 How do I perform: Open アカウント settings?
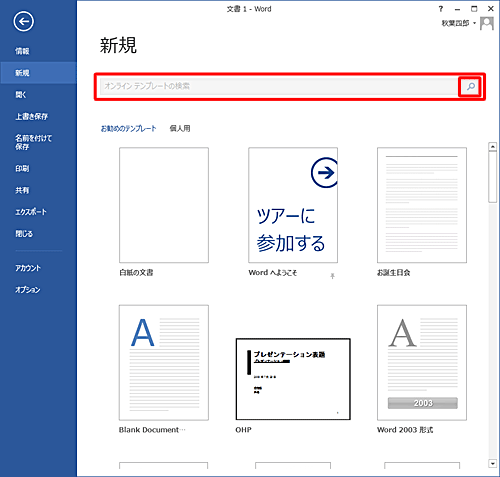(x=28, y=268)
